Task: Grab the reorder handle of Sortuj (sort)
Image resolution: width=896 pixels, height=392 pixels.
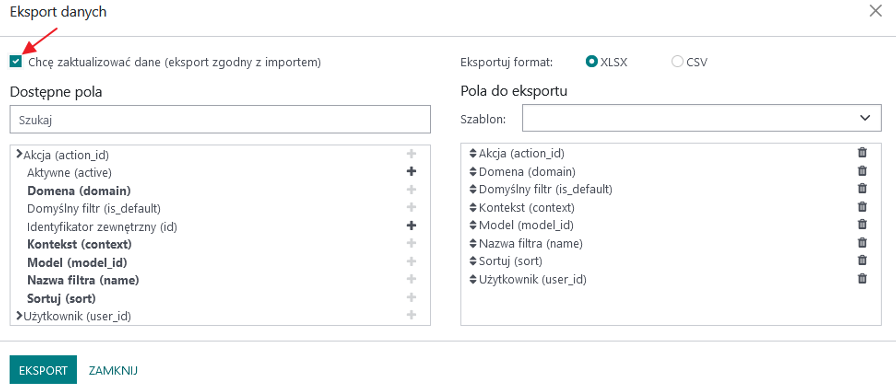Action: (473, 261)
